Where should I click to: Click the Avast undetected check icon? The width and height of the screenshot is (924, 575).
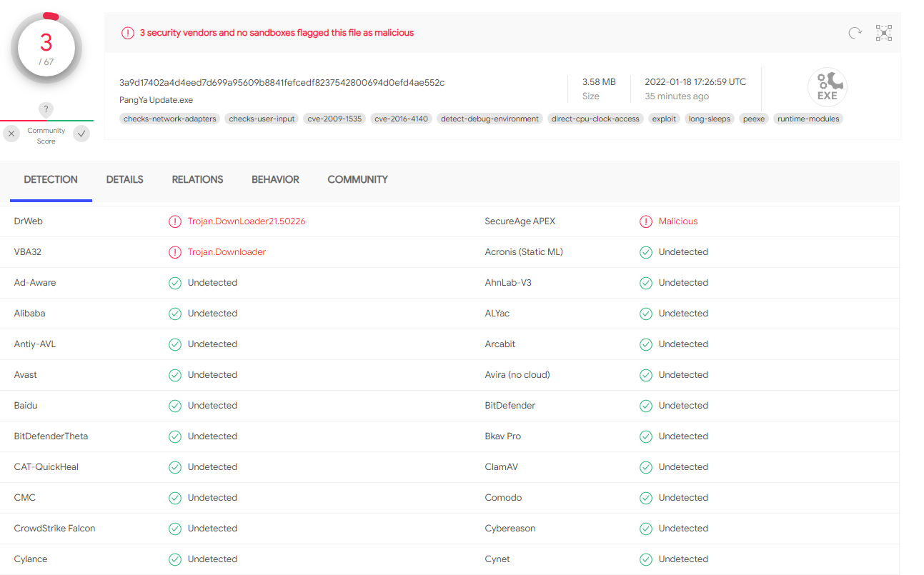(x=175, y=375)
